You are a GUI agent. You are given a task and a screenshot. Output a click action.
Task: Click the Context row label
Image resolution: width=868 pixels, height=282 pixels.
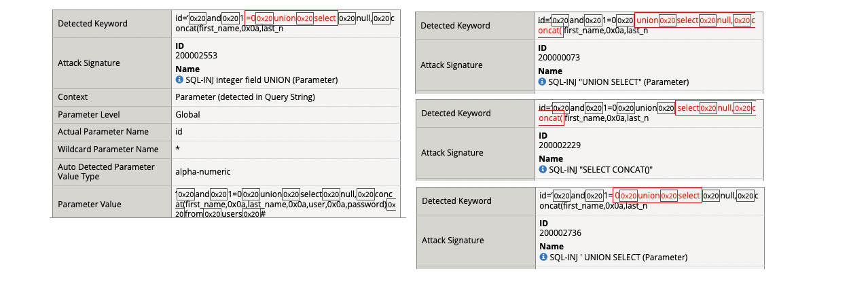tap(73, 97)
